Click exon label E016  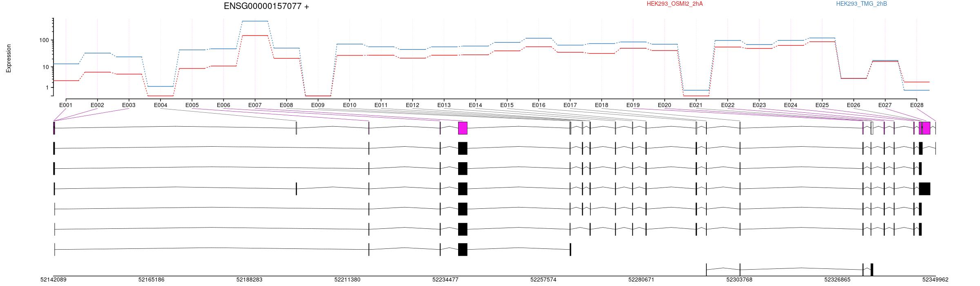[539, 105]
